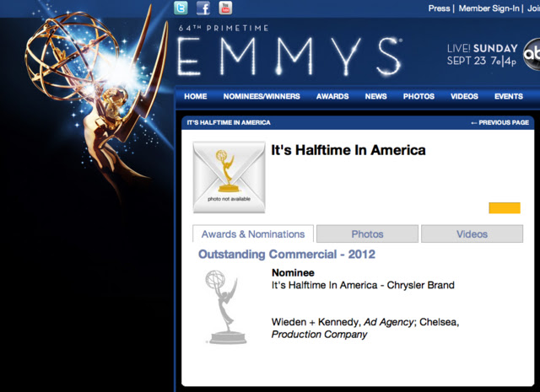Click 'It's Halftime In America - Chrysler Brand' text
540x392 pixels.
click(363, 285)
